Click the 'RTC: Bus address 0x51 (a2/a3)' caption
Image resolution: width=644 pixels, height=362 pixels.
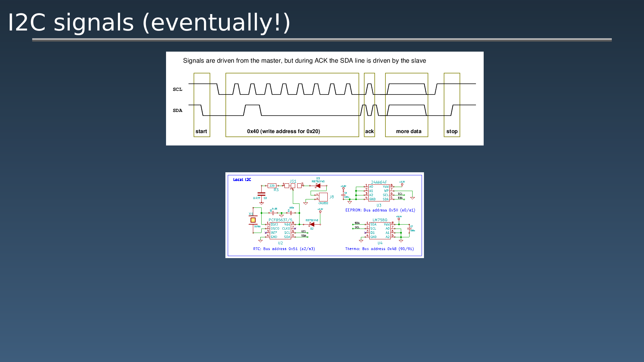[284, 249]
